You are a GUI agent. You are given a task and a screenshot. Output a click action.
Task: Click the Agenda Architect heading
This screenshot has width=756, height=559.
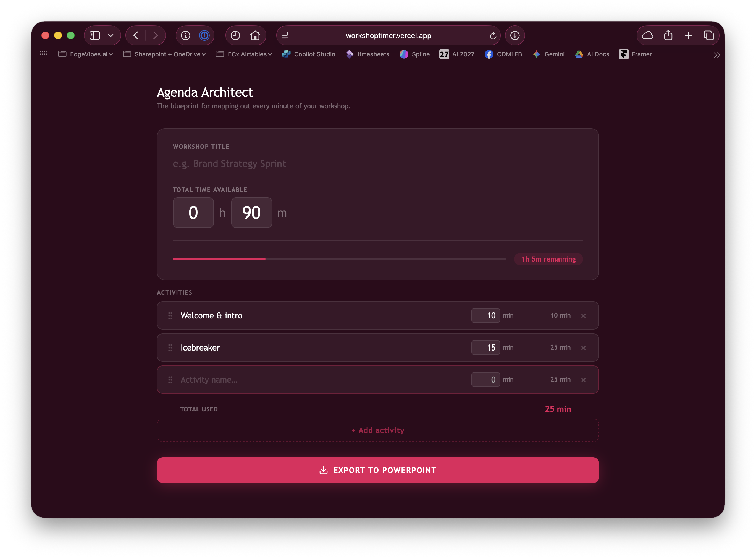(204, 92)
